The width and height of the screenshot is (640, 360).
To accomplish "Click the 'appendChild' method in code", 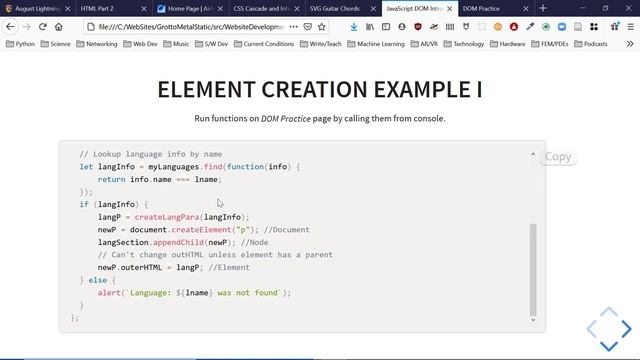I will pyautogui.click(x=178, y=242).
